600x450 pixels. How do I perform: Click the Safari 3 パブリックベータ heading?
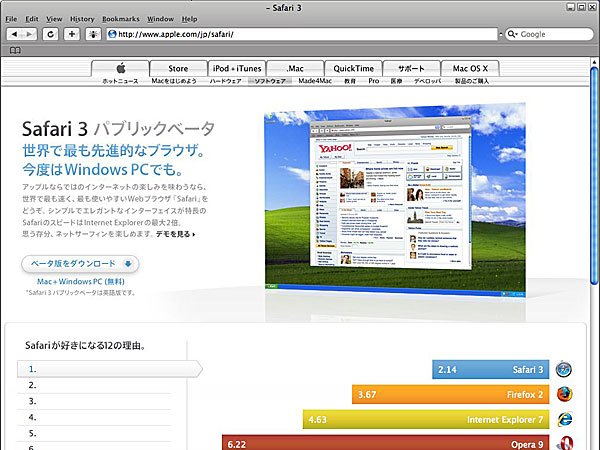point(118,129)
